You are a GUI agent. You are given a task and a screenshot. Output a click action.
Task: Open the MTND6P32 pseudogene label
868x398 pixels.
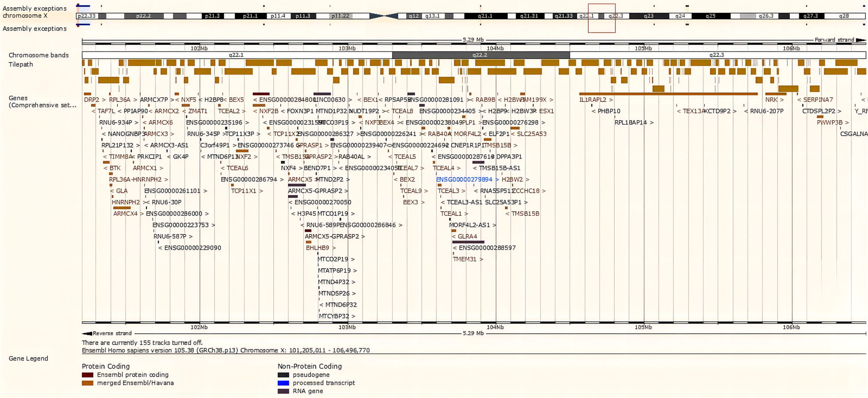pyautogui.click(x=338, y=305)
